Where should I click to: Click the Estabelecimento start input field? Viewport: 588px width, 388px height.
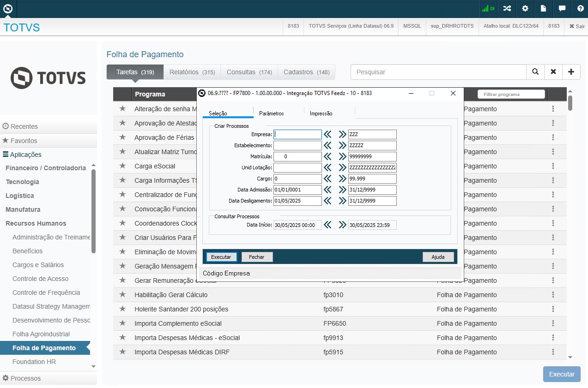coord(297,145)
